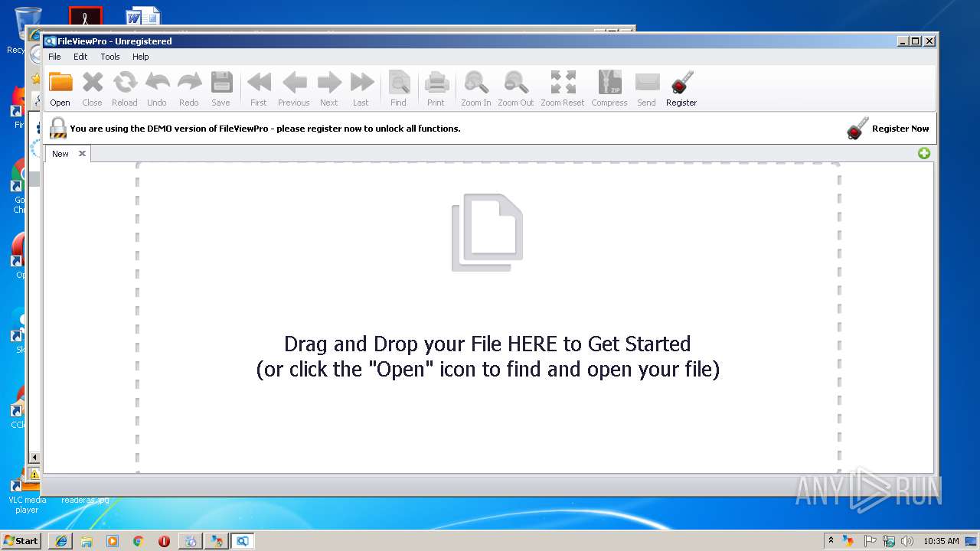Click the Find toolbar icon
The height and width of the screenshot is (551, 980).
click(399, 83)
